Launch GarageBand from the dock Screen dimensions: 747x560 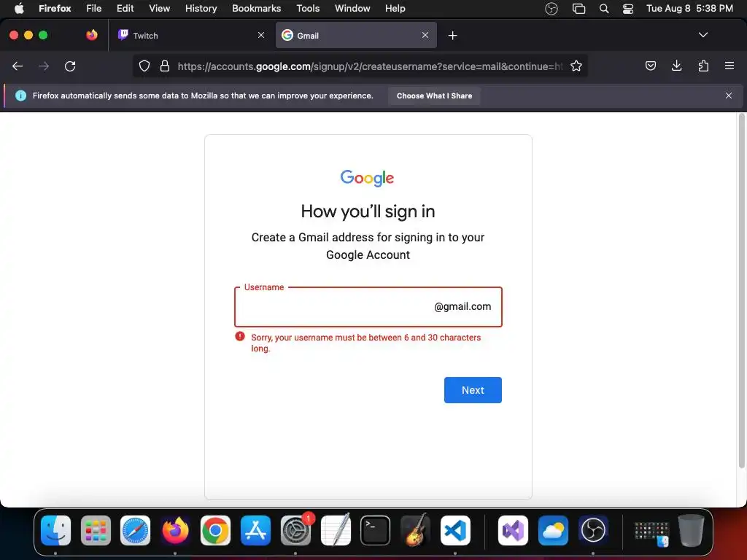415,530
